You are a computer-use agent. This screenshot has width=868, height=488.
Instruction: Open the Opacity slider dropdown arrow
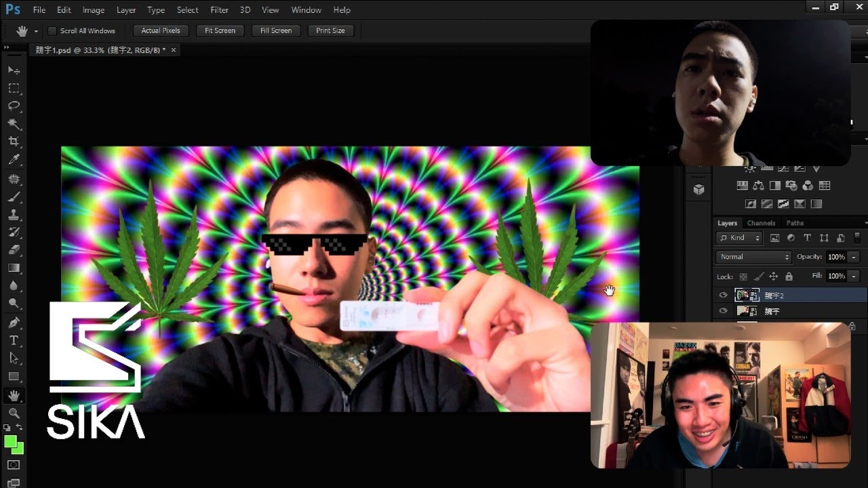854,257
